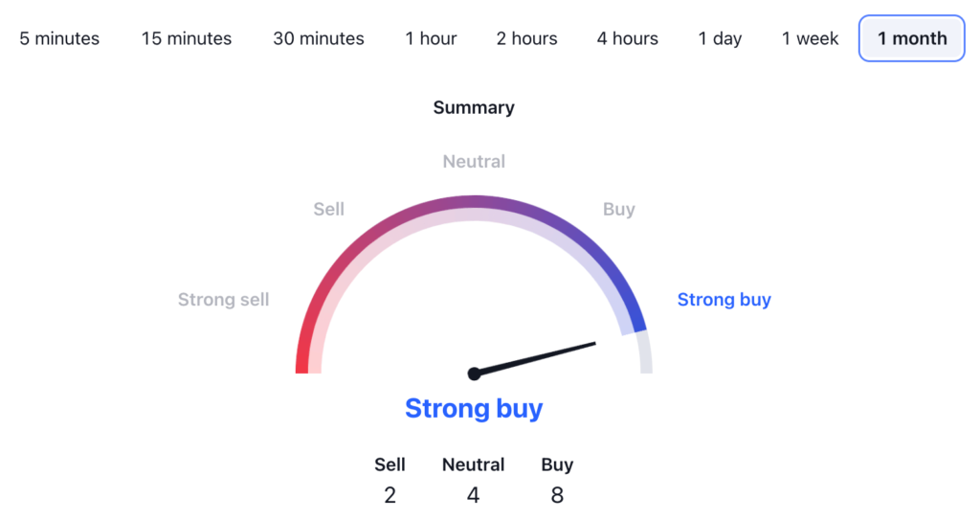
Task: Click the Buy label on the gauge
Action: (x=619, y=209)
